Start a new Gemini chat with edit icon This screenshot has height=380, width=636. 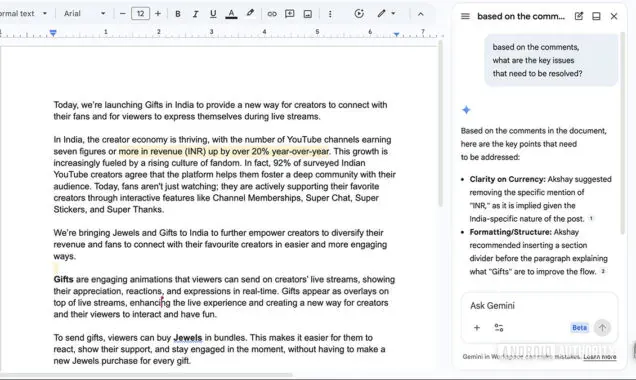click(579, 16)
